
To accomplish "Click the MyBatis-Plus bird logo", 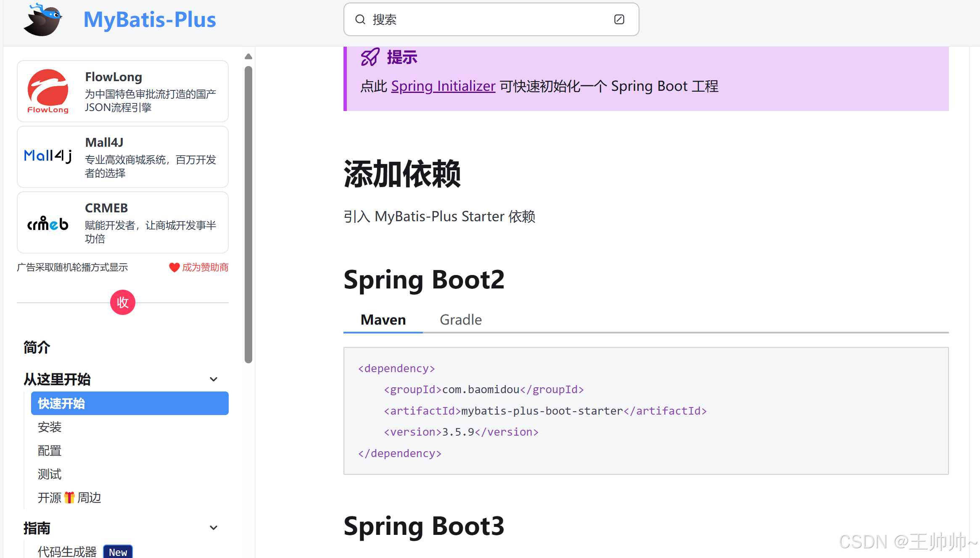I will (43, 20).
